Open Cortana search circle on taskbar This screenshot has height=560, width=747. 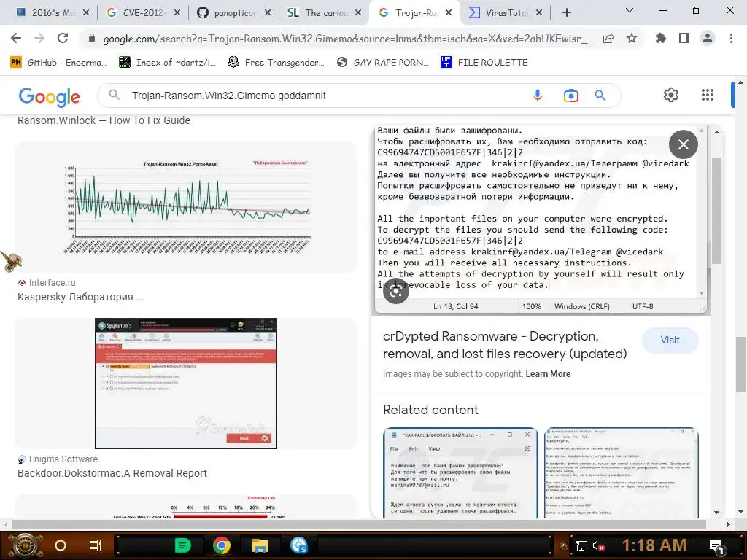(60, 545)
